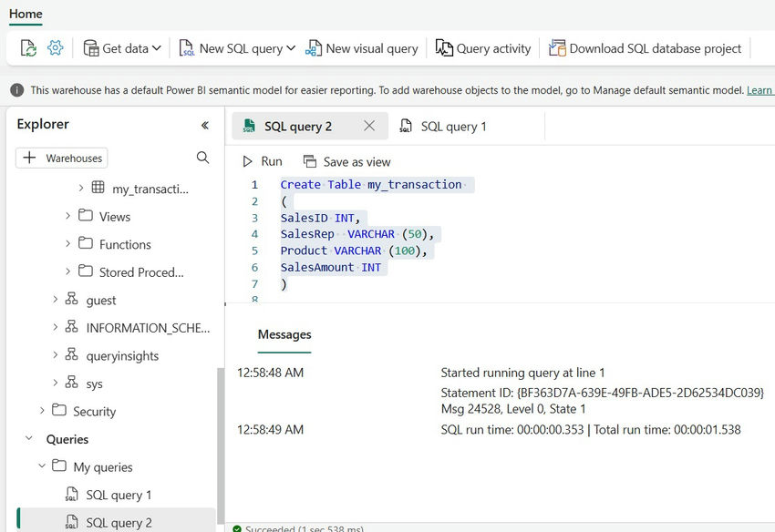The width and height of the screenshot is (775, 532).
Task: Close the SQL query 2 tab
Action: point(369,126)
